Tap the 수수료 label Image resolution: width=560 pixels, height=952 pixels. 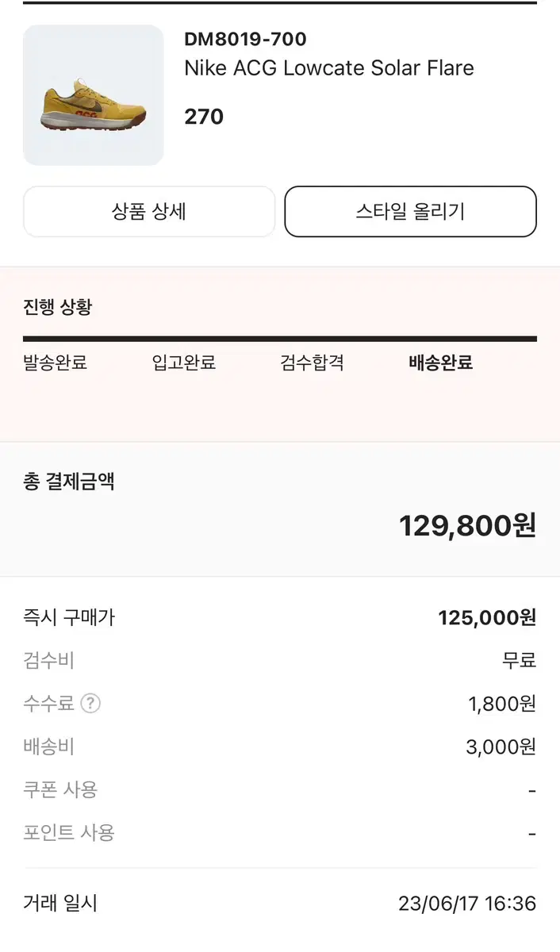(48, 704)
